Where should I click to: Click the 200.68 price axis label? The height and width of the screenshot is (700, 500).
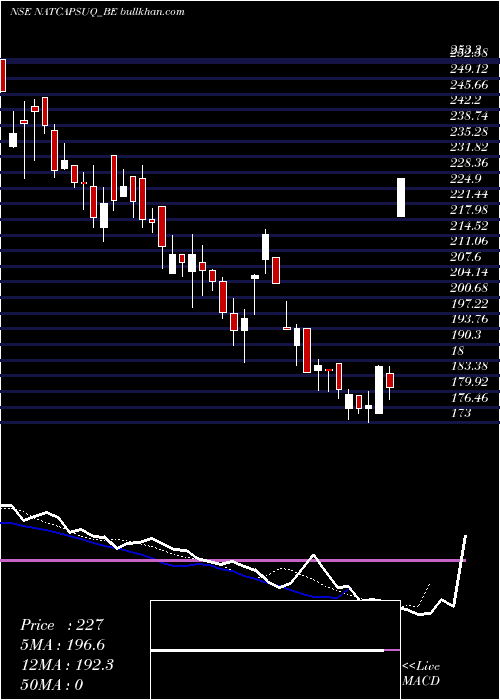click(469, 288)
